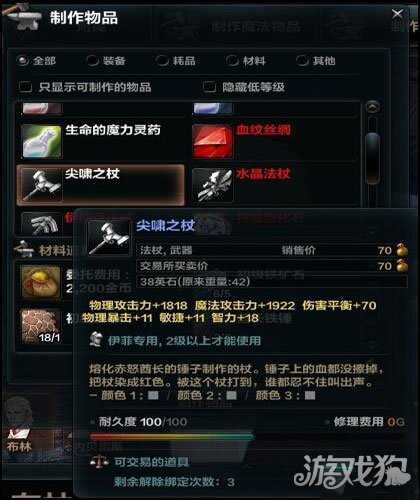
Task: Toggle the 隐藏低等级 checkbox
Action: point(209,87)
